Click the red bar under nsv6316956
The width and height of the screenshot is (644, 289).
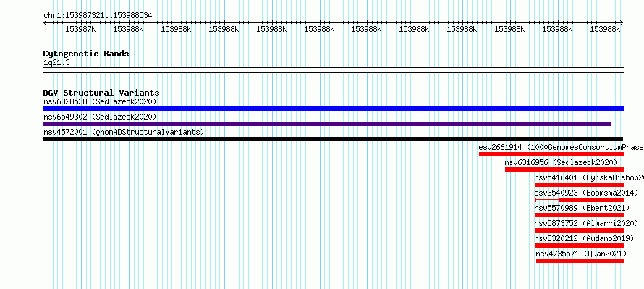564,169
